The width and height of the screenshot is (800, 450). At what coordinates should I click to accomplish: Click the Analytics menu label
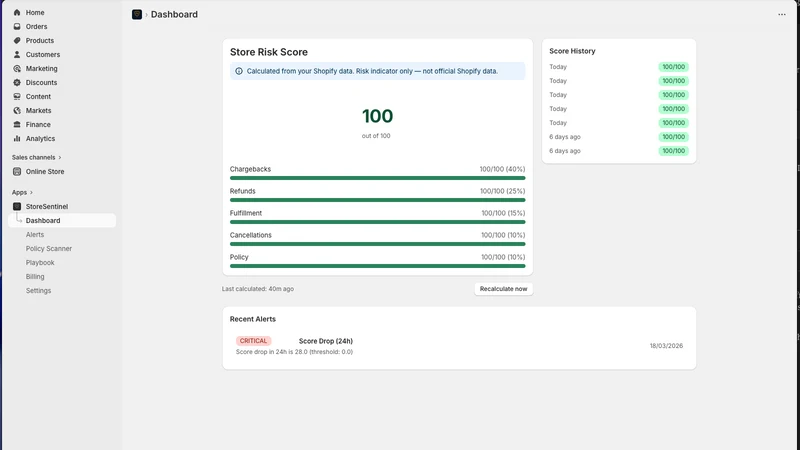point(40,138)
